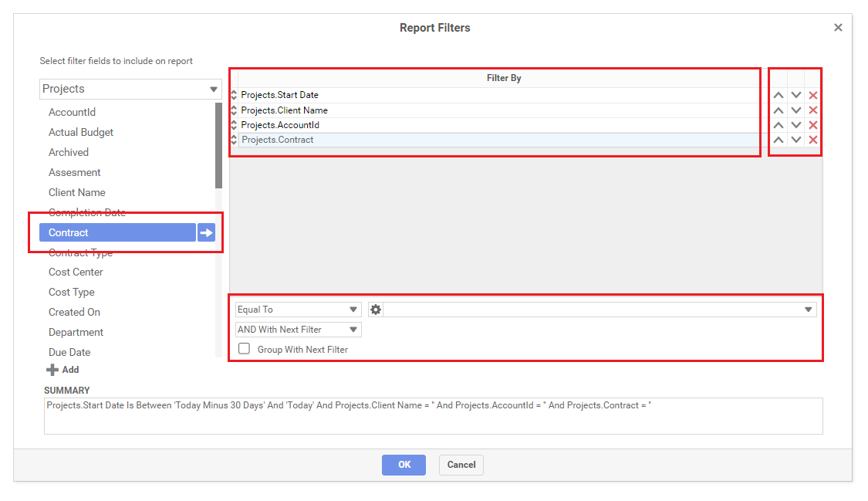Open the gear settings next to value

[375, 310]
